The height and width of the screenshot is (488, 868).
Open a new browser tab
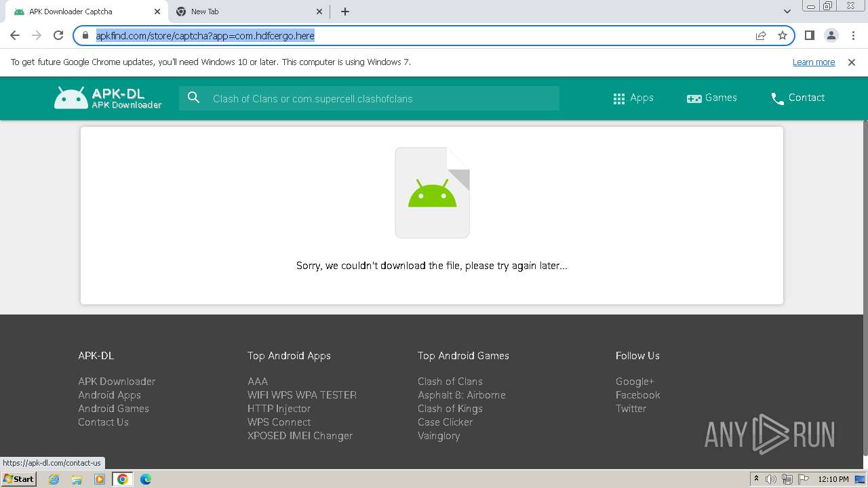pos(345,12)
